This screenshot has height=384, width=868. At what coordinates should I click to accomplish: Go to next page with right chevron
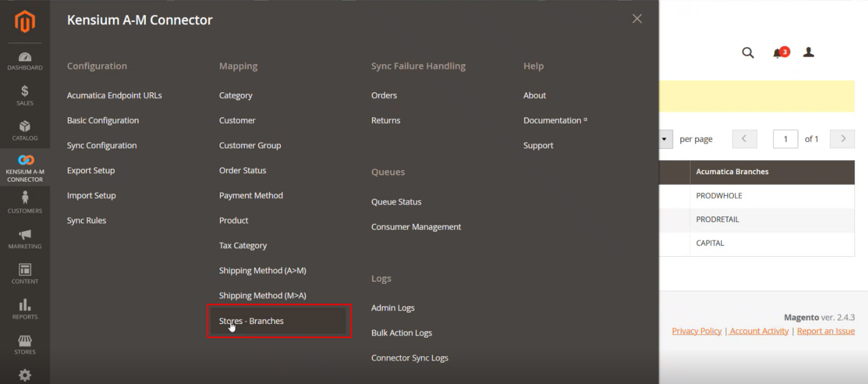842,139
